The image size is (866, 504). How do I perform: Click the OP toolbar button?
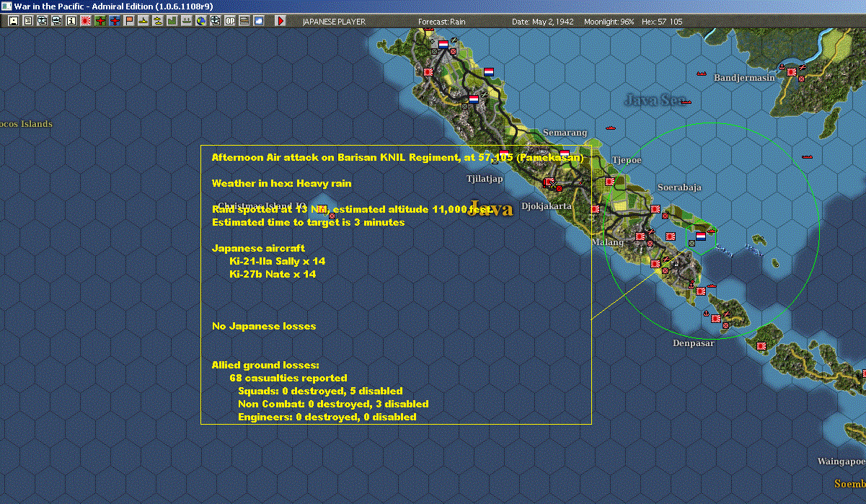coord(229,21)
